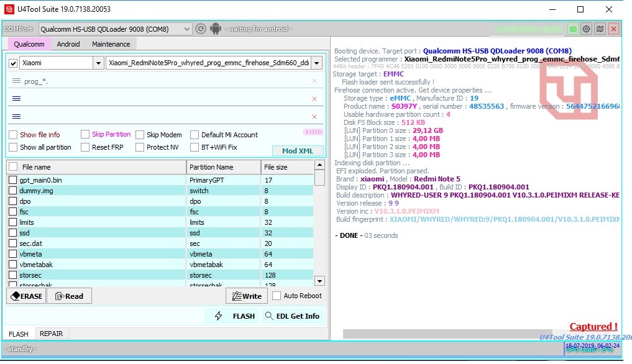Enable Skip Modem option
632x364 pixels.
(140, 135)
